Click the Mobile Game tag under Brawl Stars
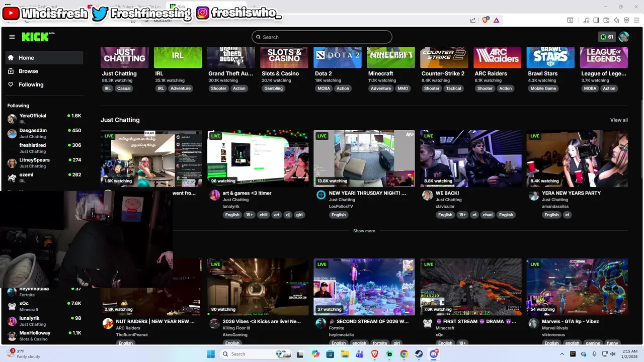Screen dimensions: 644x362 pos(543,88)
